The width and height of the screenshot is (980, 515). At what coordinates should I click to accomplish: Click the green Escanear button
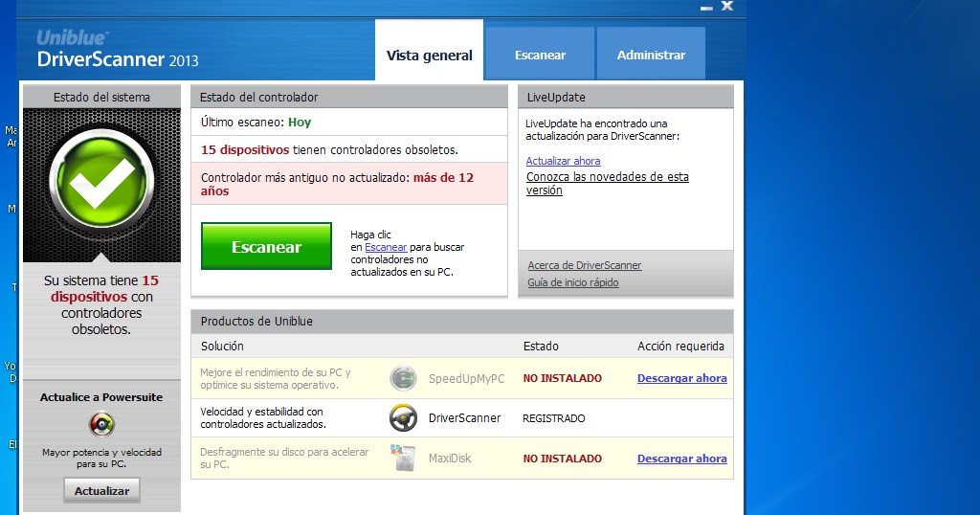[x=266, y=246]
